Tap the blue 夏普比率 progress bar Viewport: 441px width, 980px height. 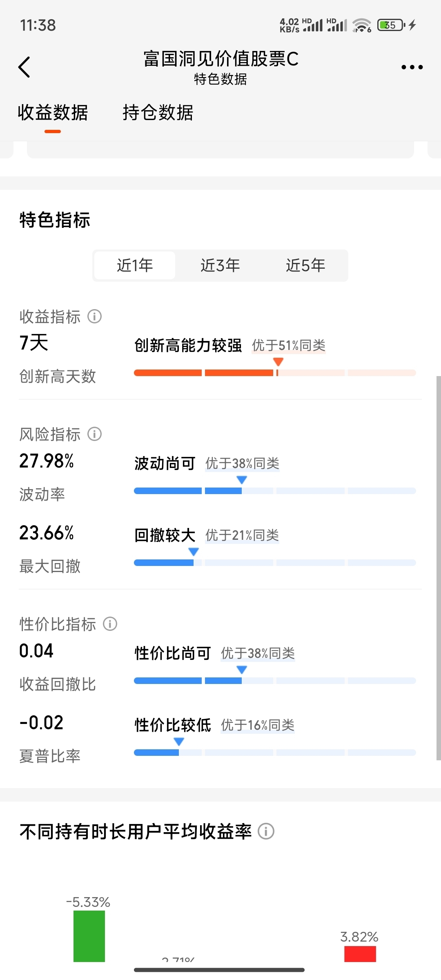pos(275,753)
